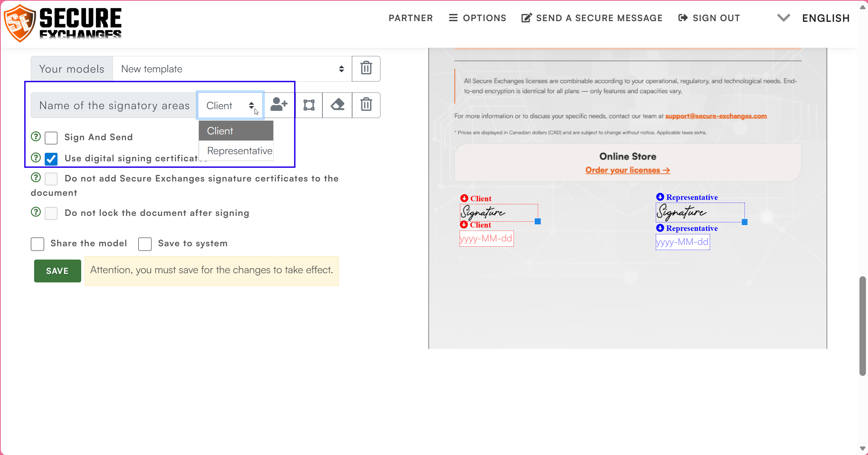Viewport: 868px width, 455px height.
Task: Click the Client date field placeholder
Action: pyautogui.click(x=486, y=238)
